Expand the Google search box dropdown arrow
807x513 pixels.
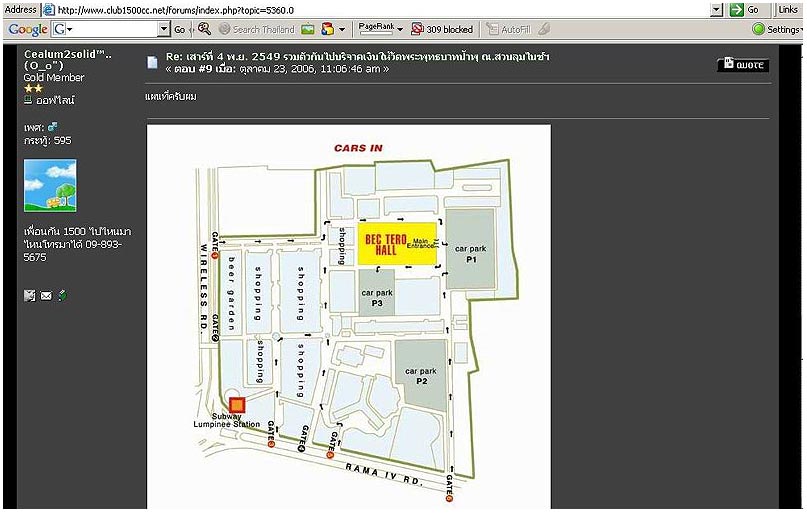tap(164, 29)
